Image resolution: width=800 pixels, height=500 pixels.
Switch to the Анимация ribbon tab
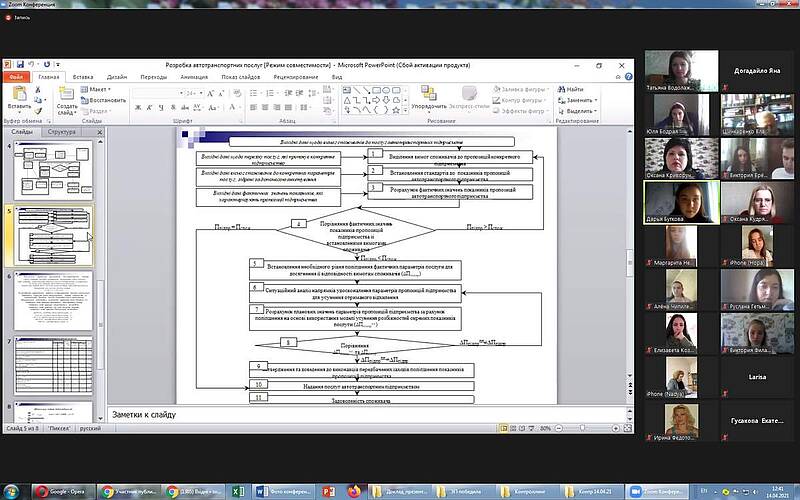(x=194, y=77)
